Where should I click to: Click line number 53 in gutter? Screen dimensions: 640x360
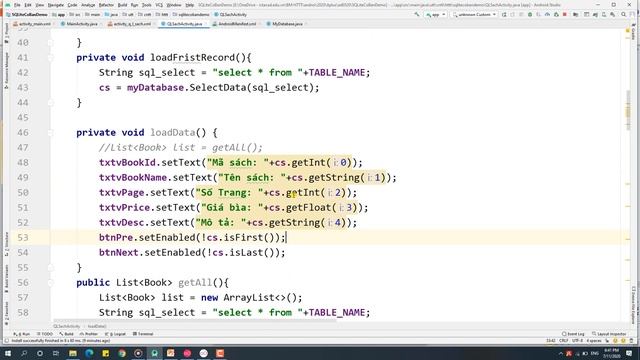pos(23,238)
